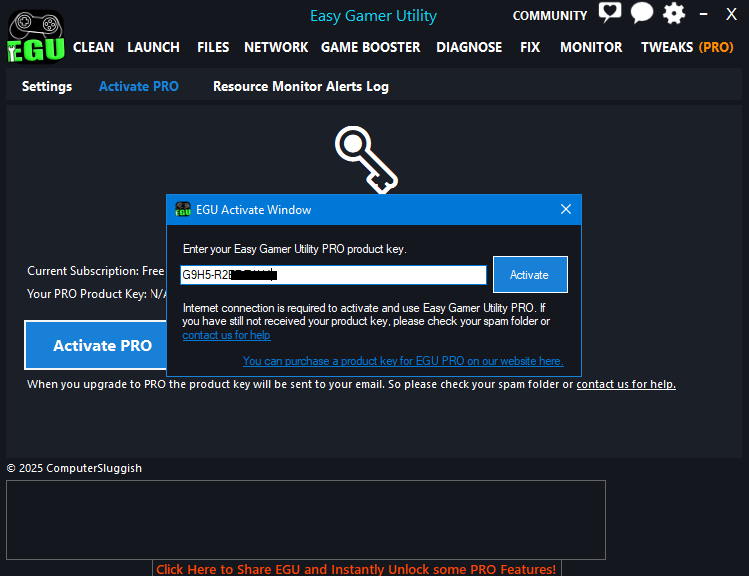Screen dimensions: 749x576
Task: Open the COMMUNITY link
Action: pyautogui.click(x=550, y=16)
